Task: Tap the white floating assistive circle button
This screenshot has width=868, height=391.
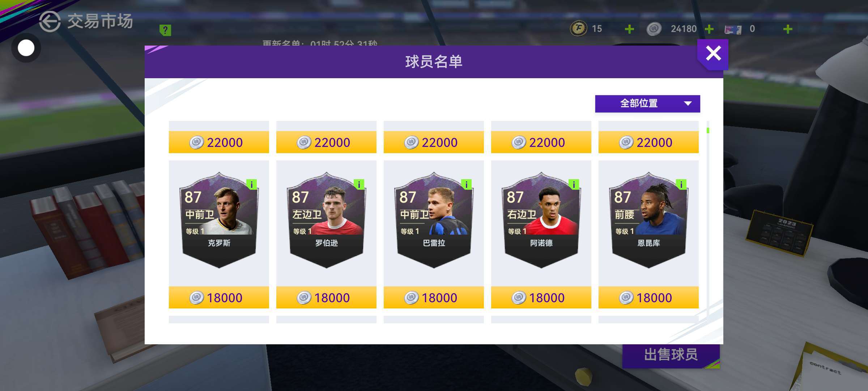Action: pos(26,48)
